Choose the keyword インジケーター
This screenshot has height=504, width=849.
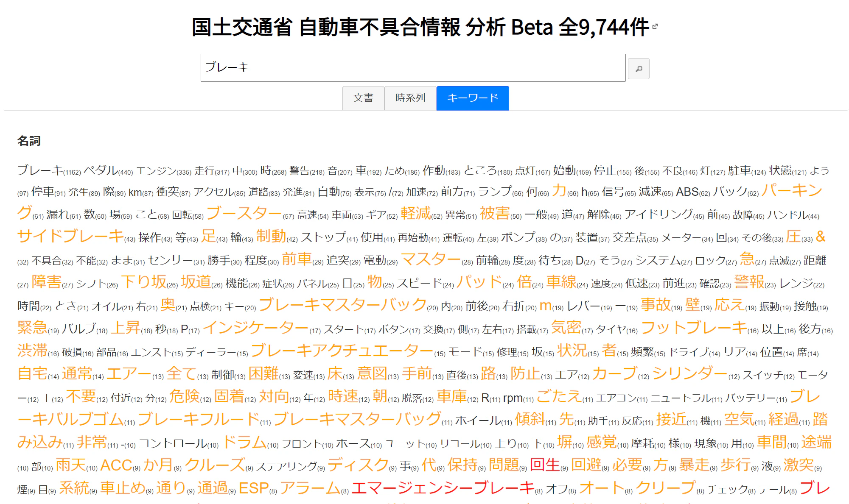(255, 327)
